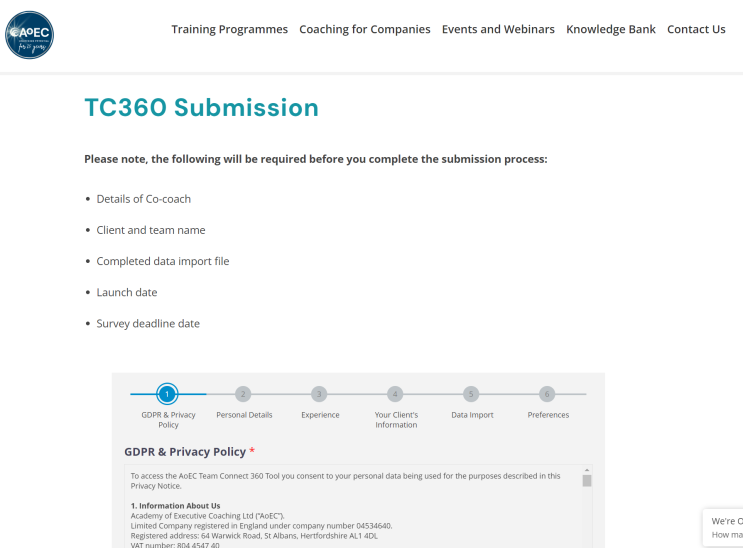Navigate to Contact Us

[696, 29]
